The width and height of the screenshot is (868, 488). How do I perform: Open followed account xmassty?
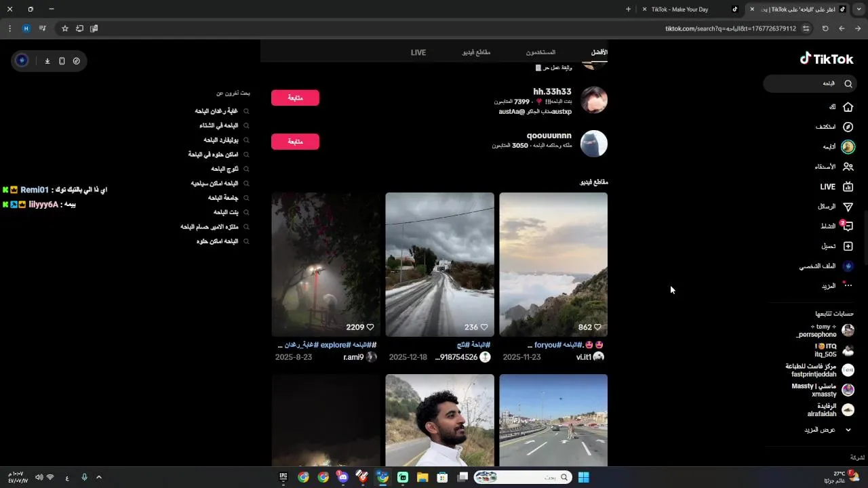click(x=823, y=390)
